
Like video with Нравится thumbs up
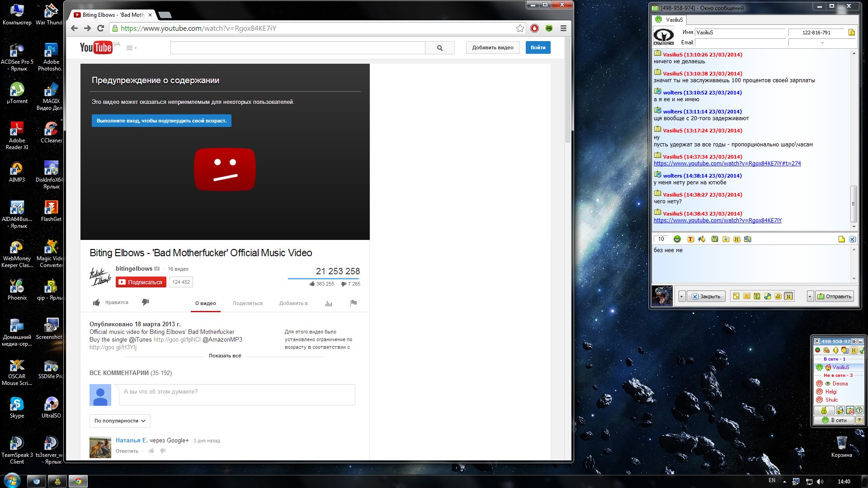click(111, 302)
